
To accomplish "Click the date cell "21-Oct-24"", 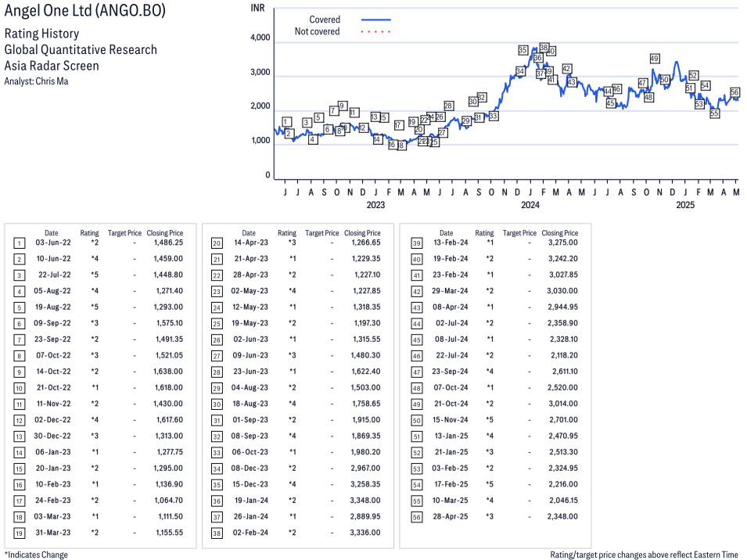I will [451, 404].
